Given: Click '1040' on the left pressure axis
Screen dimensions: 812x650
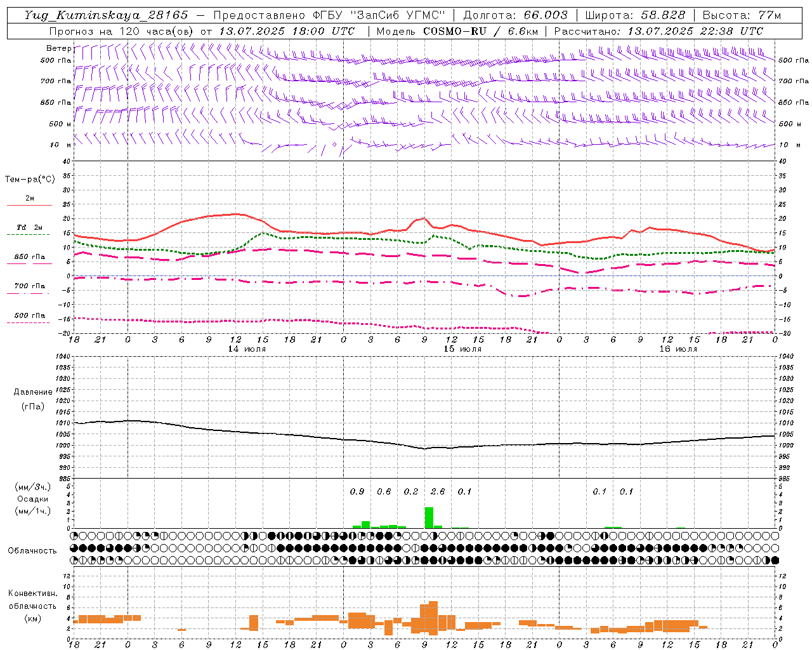Looking at the screenshot, I should click(x=64, y=357).
